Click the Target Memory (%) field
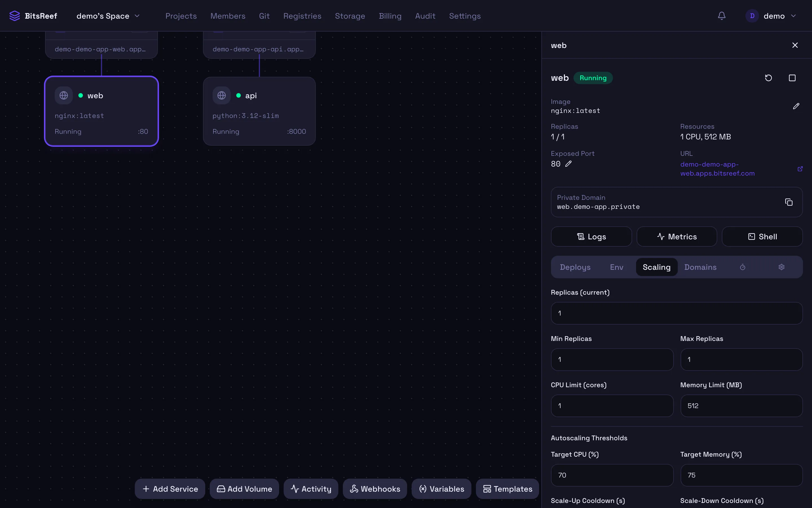Image resolution: width=812 pixels, height=508 pixels. click(x=741, y=475)
